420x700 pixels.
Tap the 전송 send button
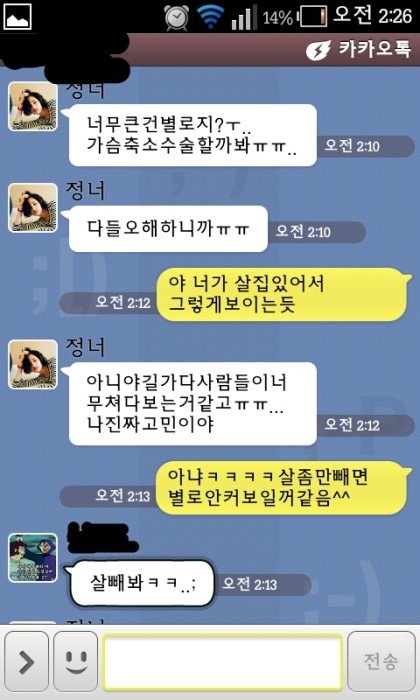381,661
